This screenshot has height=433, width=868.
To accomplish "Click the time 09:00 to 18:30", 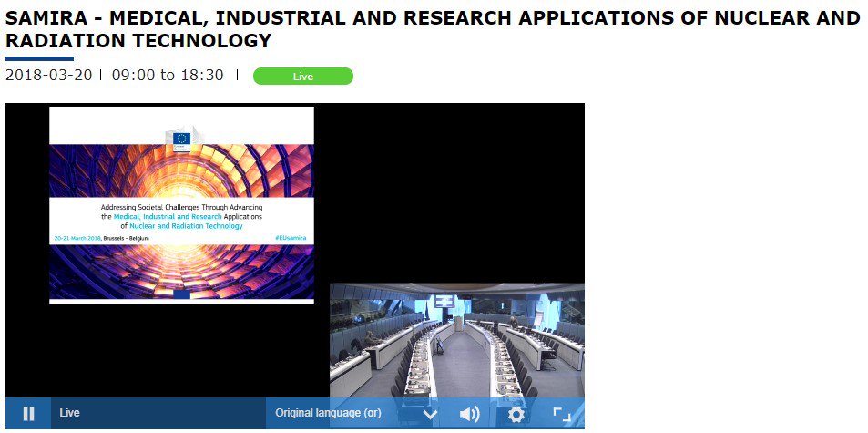I will point(168,76).
